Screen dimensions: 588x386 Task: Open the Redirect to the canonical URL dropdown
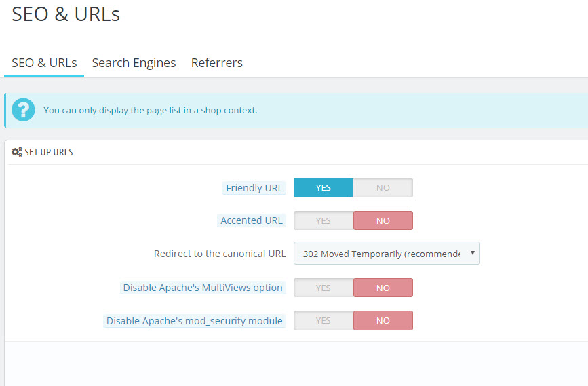coord(387,253)
